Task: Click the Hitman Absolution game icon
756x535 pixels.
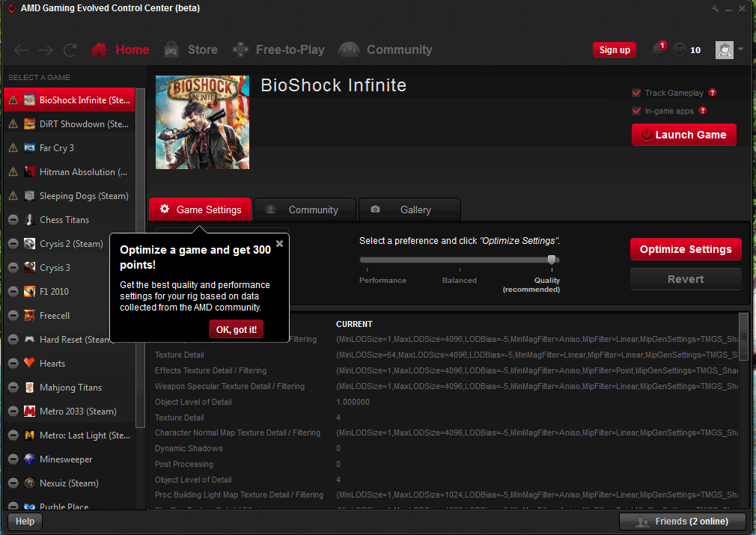Action: pyautogui.click(x=29, y=171)
